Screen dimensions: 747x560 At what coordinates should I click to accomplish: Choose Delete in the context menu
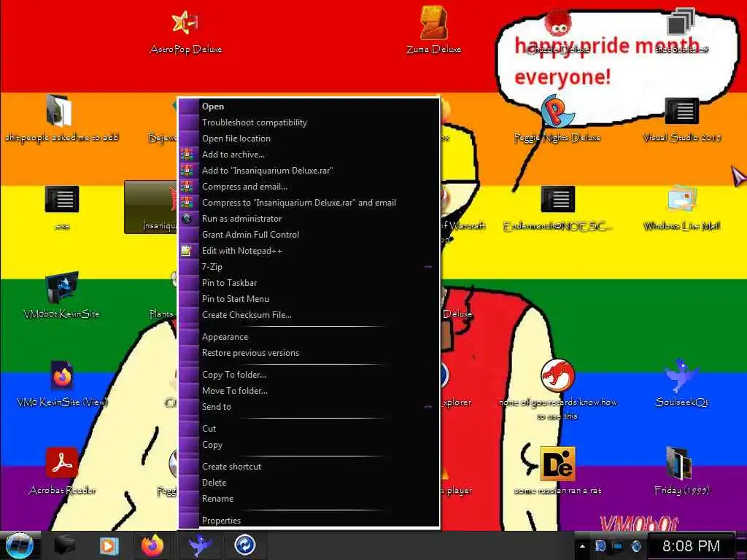coord(309,483)
